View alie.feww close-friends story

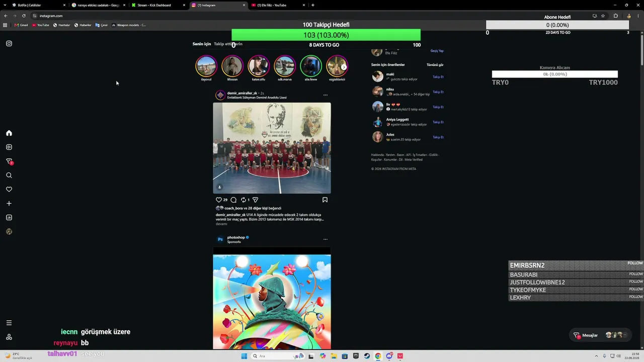coord(311,66)
